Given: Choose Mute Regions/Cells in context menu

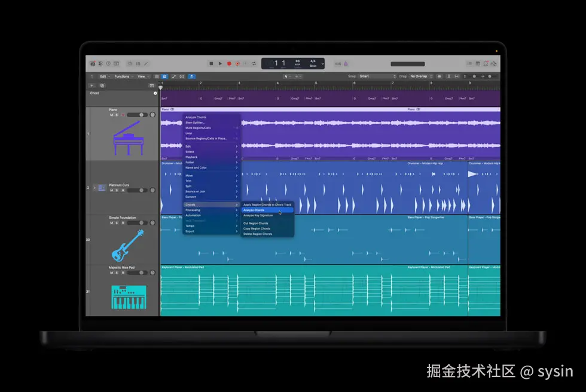Looking at the screenshot, I should point(198,128).
